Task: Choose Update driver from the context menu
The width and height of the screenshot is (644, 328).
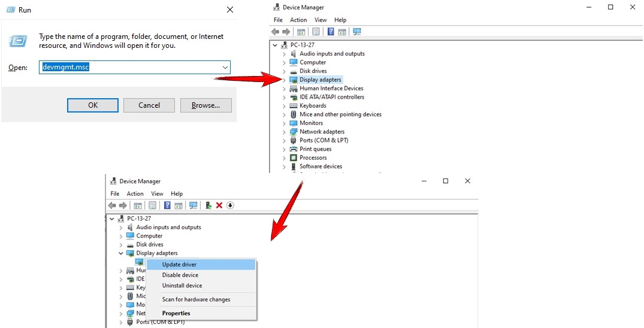Action: pyautogui.click(x=201, y=265)
